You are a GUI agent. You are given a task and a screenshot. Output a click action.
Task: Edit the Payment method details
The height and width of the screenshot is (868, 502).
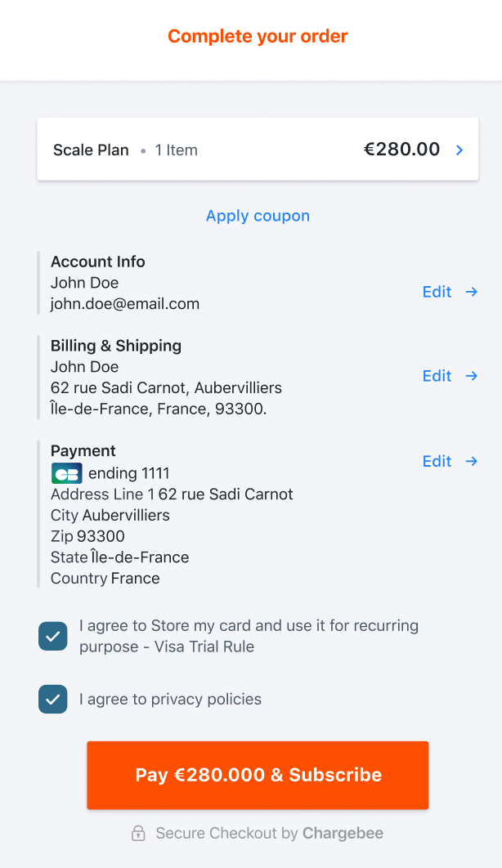437,461
